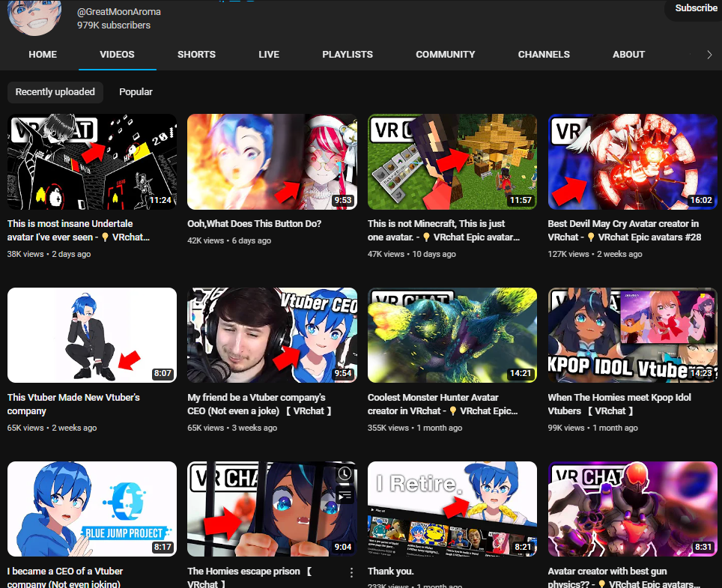Open the Channels tab
This screenshot has height=588, width=722.
[x=544, y=55]
